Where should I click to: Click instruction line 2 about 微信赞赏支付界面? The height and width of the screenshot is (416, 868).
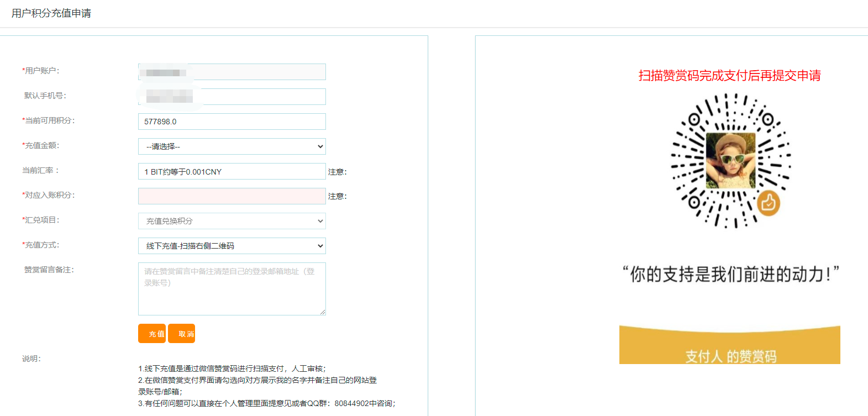tap(257, 386)
